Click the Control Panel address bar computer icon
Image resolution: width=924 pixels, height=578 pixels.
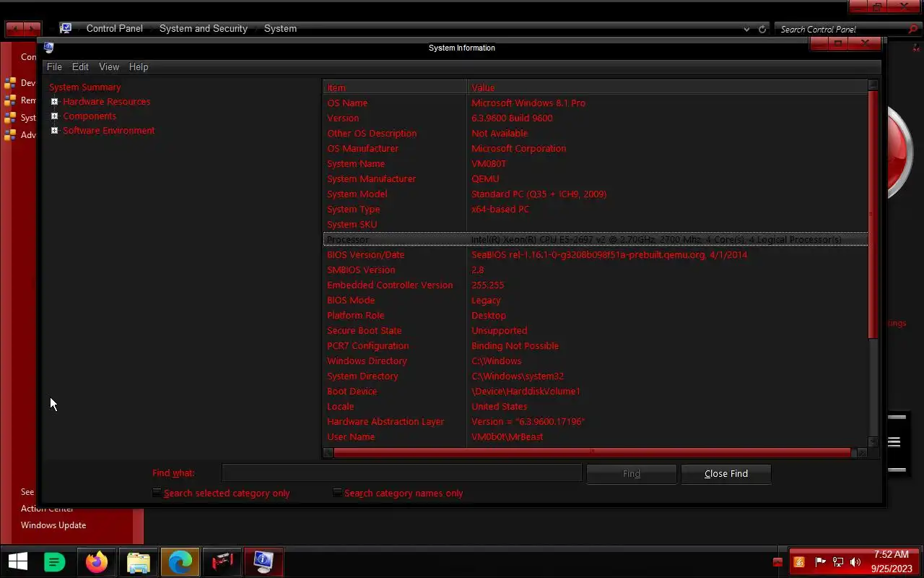pyautogui.click(x=66, y=28)
